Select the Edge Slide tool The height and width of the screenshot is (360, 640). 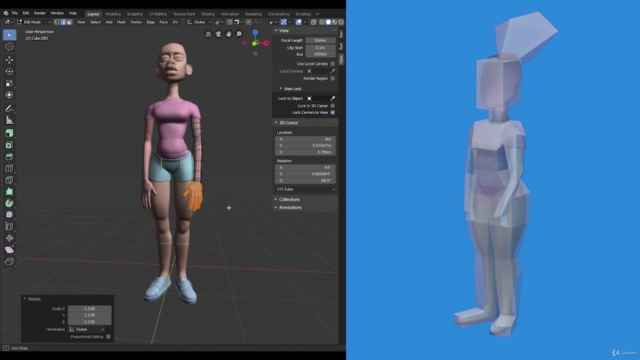[9, 227]
